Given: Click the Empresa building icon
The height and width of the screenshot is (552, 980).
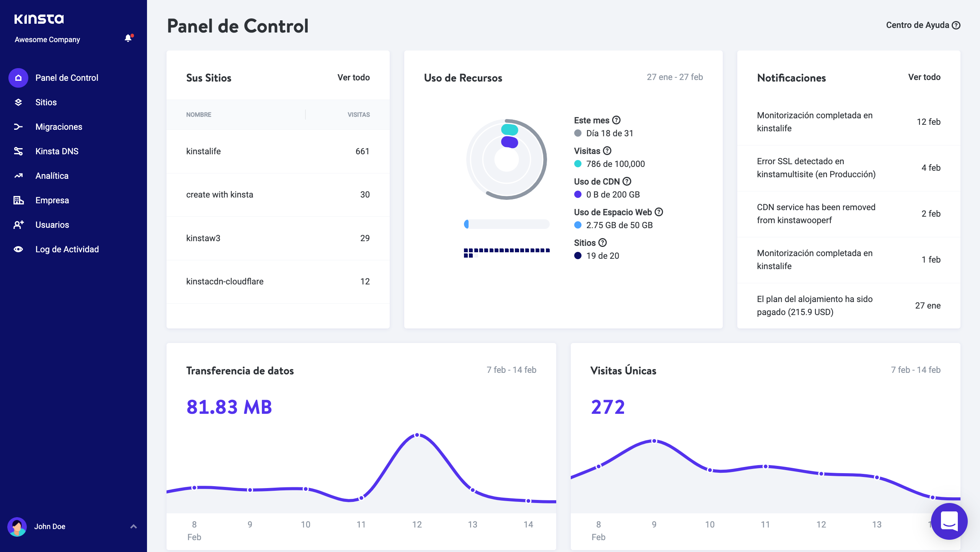Looking at the screenshot, I should point(18,200).
